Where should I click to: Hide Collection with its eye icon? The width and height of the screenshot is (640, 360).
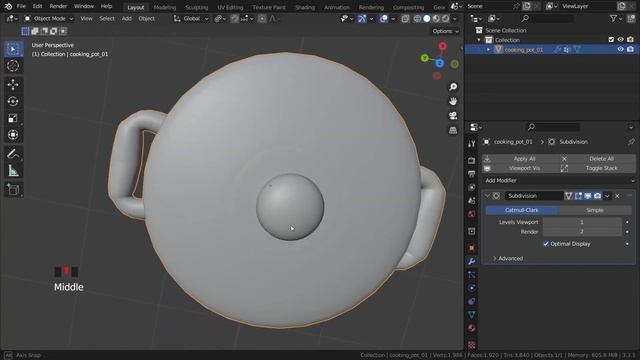click(x=620, y=40)
